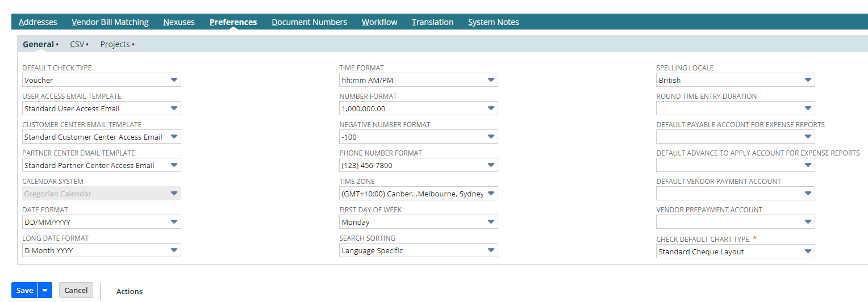
Task: Open the Time Format dropdown
Action: [419, 80]
